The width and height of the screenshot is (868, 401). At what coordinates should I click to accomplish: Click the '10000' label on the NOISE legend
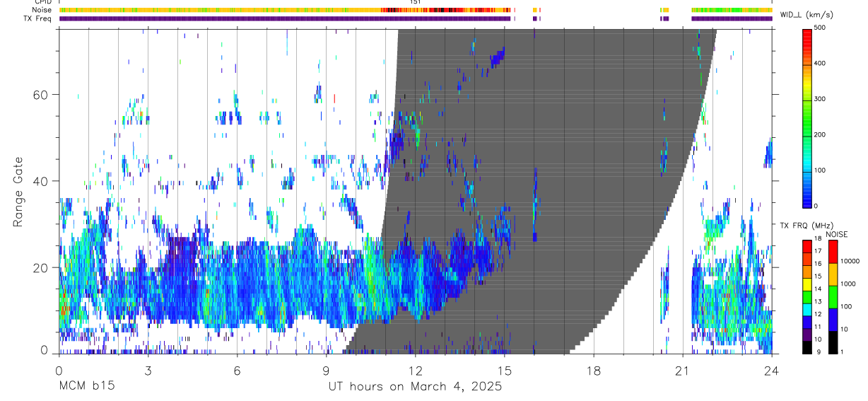coord(850,262)
